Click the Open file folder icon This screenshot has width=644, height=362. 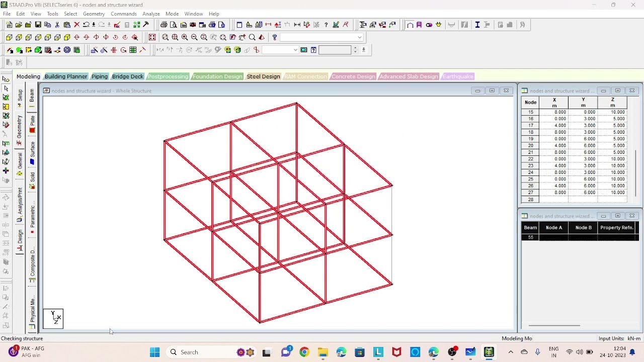[x=19, y=25]
